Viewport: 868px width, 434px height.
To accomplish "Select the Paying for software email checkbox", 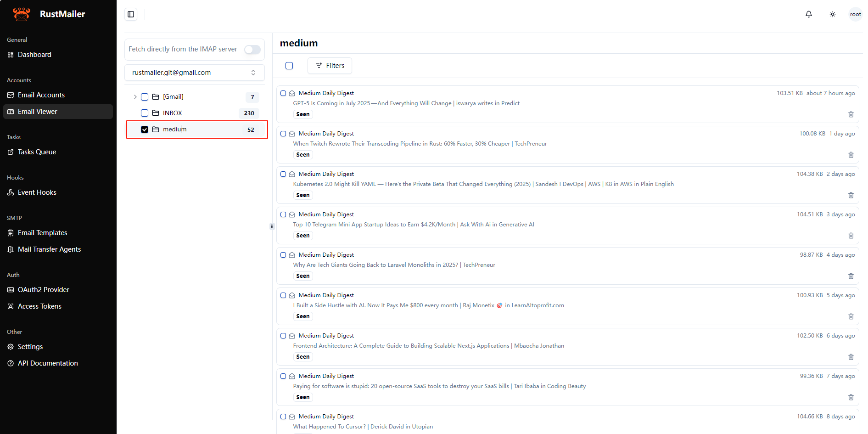I will point(283,376).
